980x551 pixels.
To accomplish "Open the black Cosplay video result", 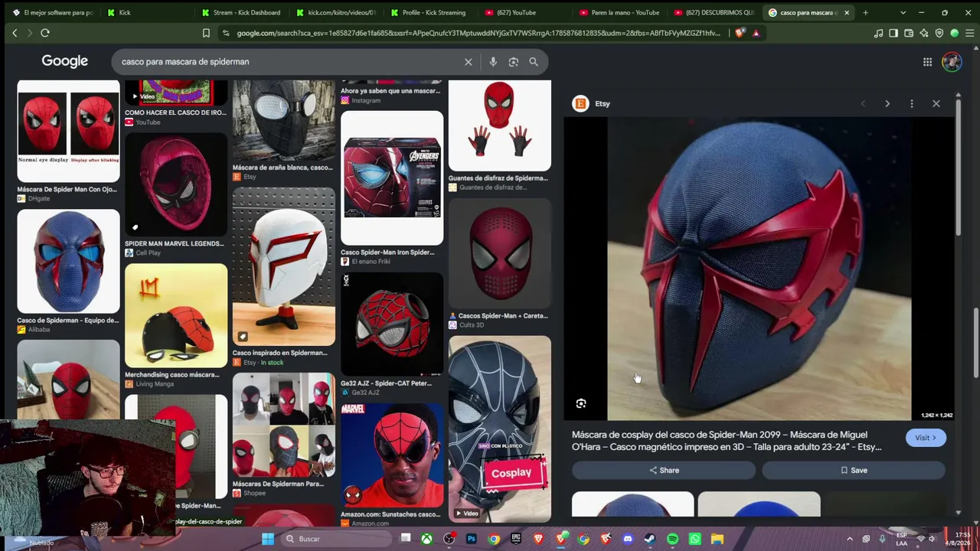I will pyautogui.click(x=499, y=429).
